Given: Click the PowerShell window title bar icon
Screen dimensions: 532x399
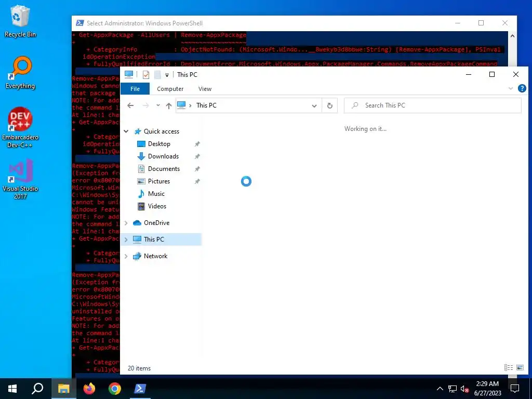Looking at the screenshot, I should point(79,23).
